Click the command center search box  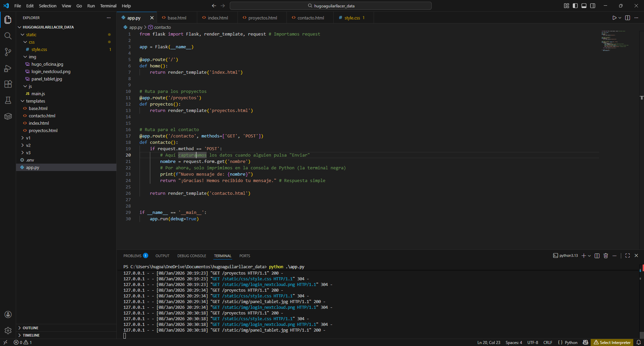pos(331,6)
